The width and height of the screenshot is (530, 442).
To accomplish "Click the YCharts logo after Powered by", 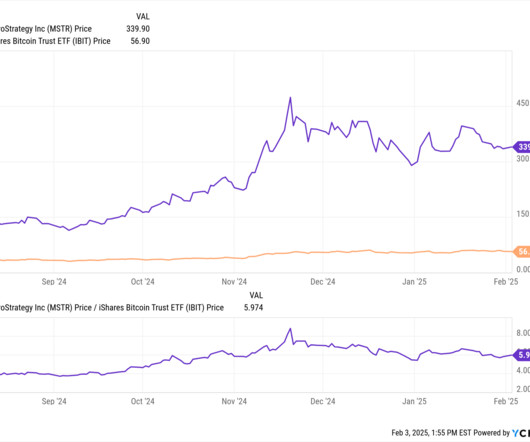I will (x=521, y=433).
